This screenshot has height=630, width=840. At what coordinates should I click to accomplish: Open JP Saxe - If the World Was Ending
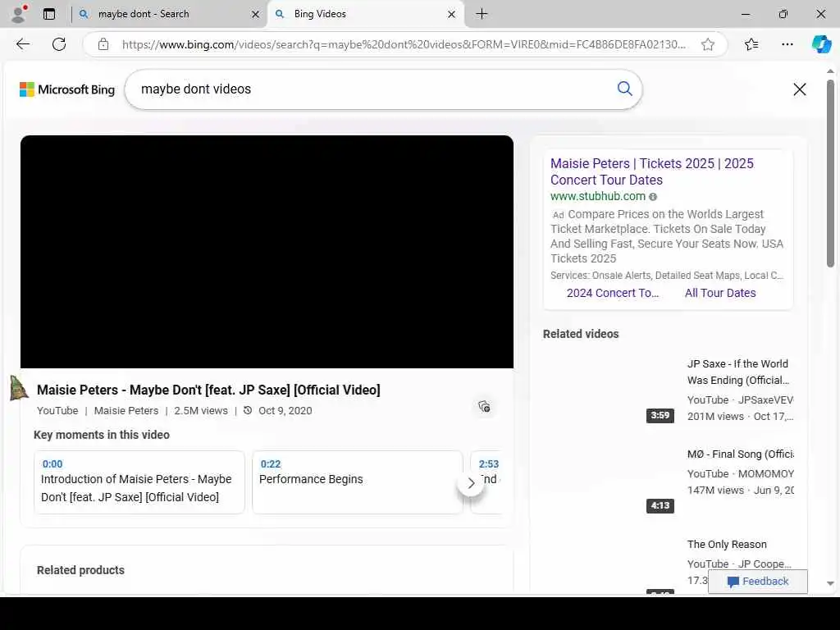[x=738, y=372]
